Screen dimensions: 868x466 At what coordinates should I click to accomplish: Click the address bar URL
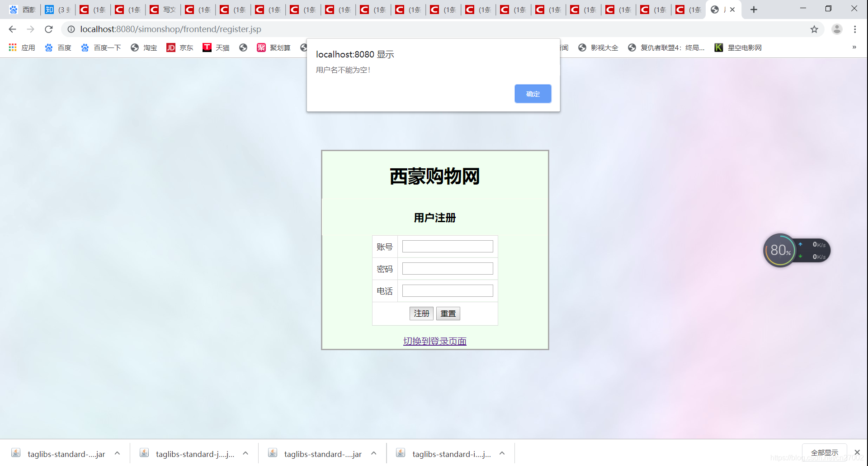[x=170, y=29]
